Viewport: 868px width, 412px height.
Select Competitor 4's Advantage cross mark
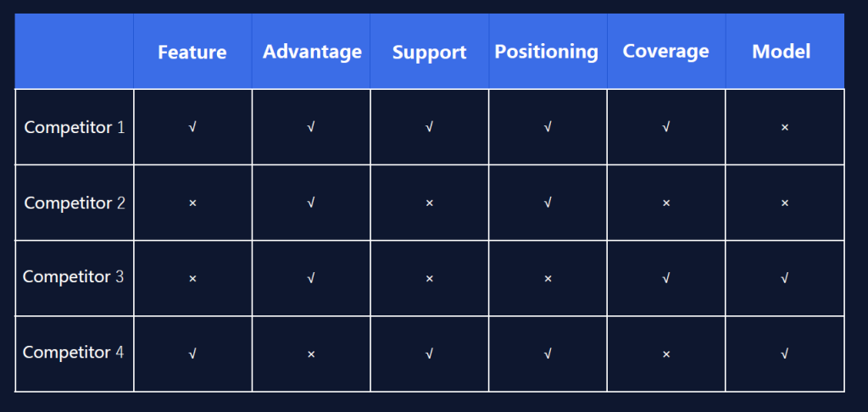tap(311, 354)
